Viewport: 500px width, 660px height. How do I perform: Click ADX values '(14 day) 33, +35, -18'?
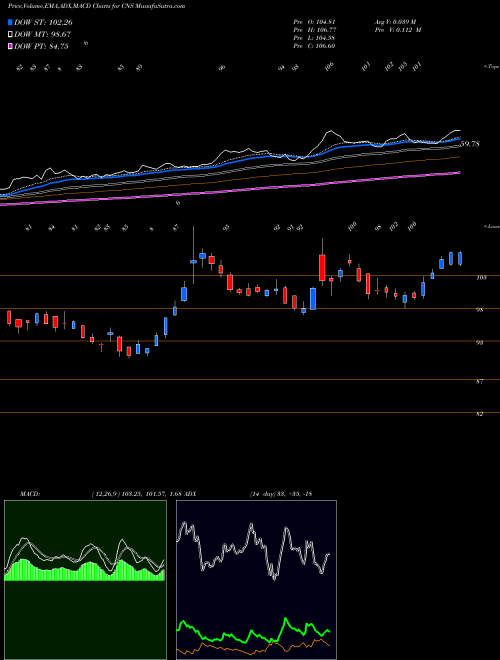pyautogui.click(x=281, y=494)
